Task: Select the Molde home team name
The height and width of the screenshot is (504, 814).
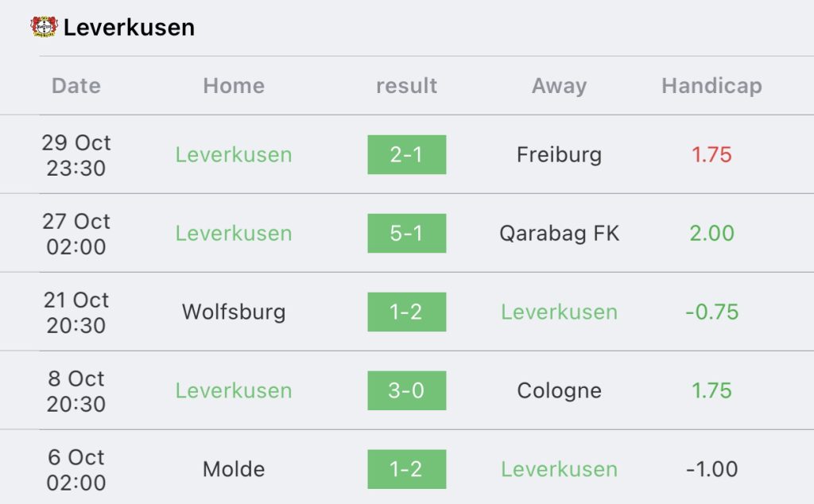Action: 234,470
